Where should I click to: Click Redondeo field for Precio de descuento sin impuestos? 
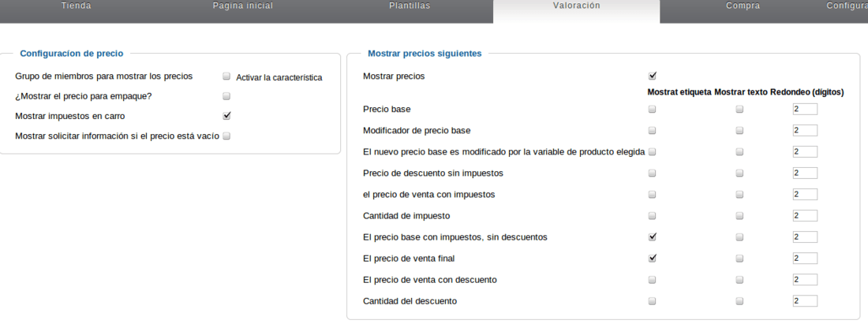pyautogui.click(x=805, y=173)
